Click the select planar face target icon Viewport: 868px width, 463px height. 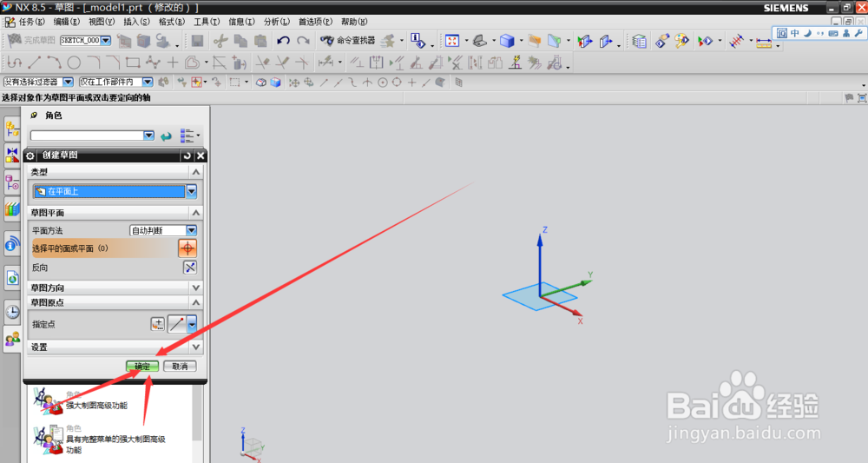pyautogui.click(x=187, y=248)
